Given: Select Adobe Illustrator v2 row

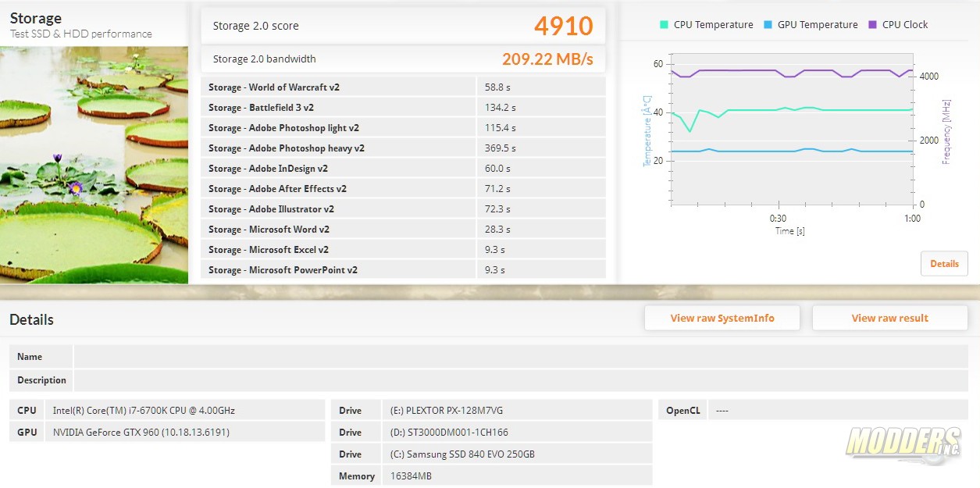Looking at the screenshot, I should point(403,208).
